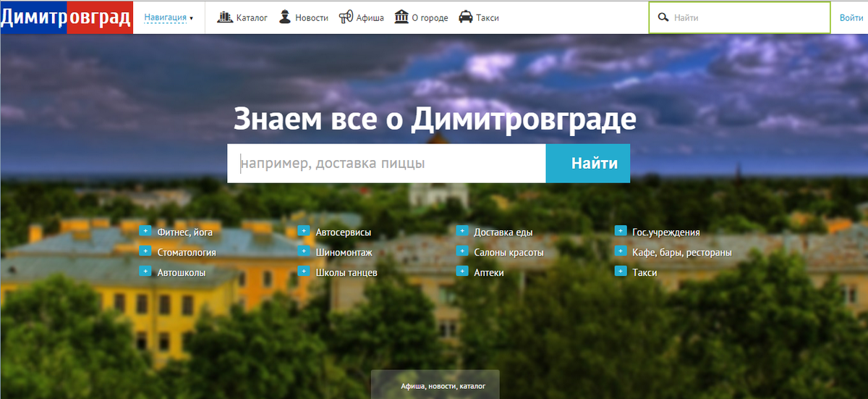The image size is (868, 399).
Task: Click plus icon beside Такси category
Action: tap(620, 272)
